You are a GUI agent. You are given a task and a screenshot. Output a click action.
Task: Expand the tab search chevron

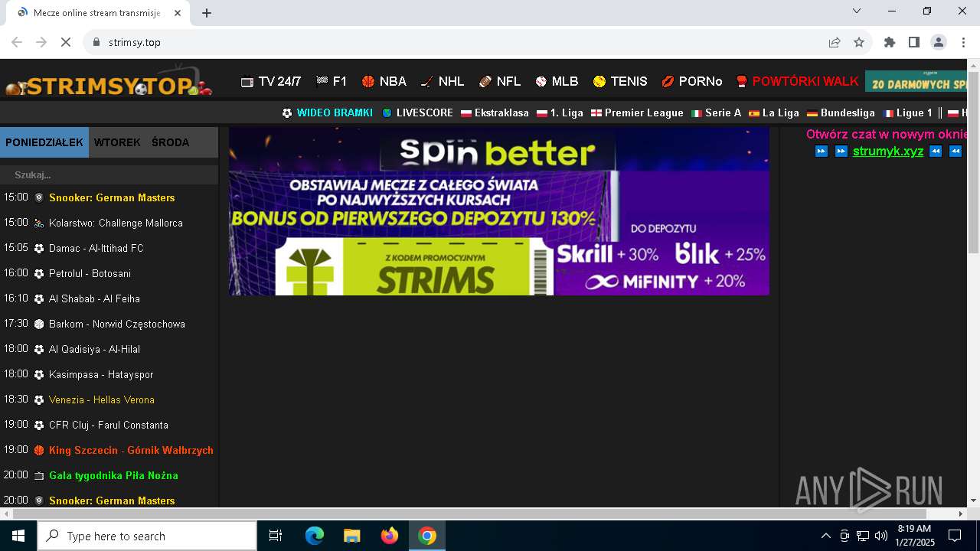[x=857, y=11]
